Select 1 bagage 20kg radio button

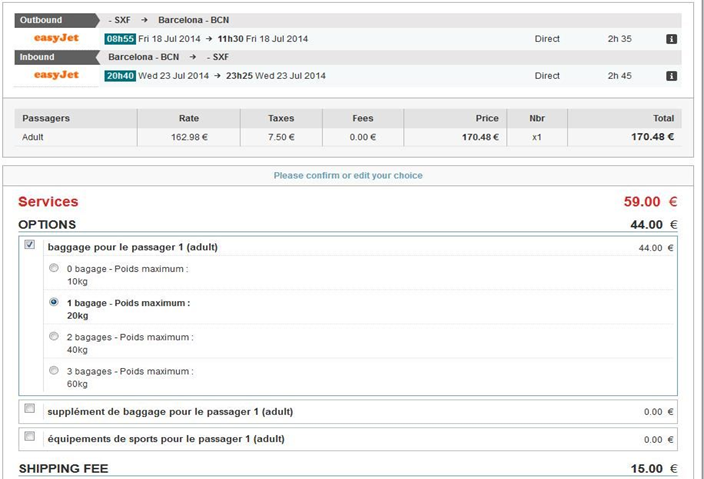click(x=54, y=302)
